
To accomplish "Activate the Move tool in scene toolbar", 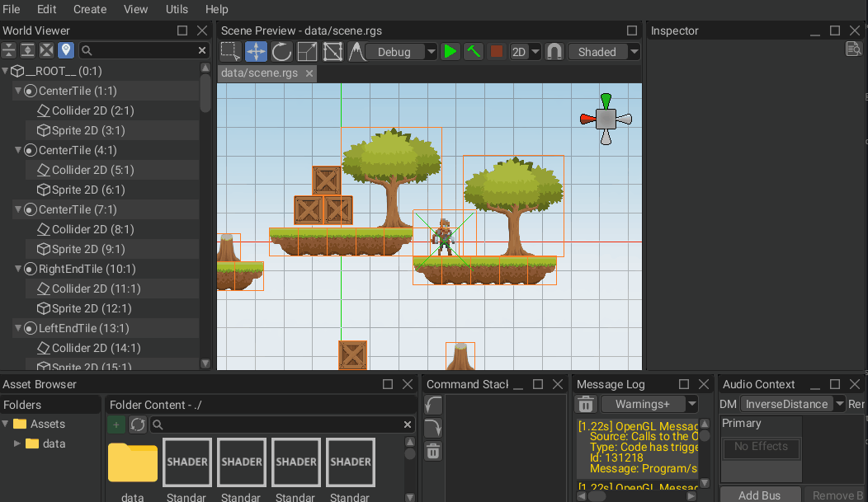I will tap(256, 51).
